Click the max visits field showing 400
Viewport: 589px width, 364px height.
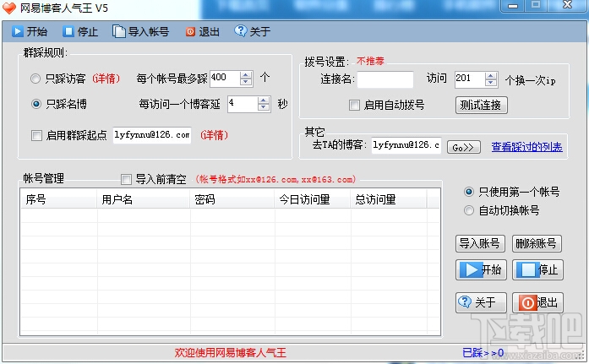(x=225, y=79)
